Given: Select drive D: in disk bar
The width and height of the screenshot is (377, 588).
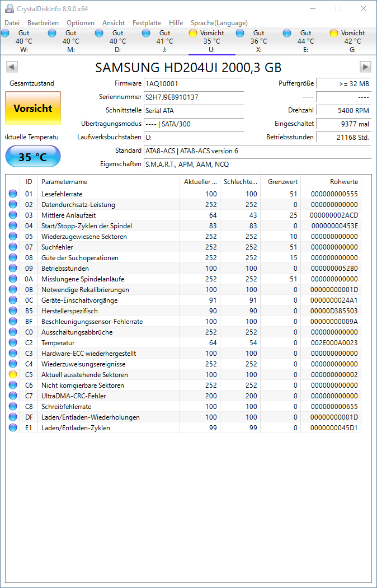Looking at the screenshot, I should click(x=117, y=41).
